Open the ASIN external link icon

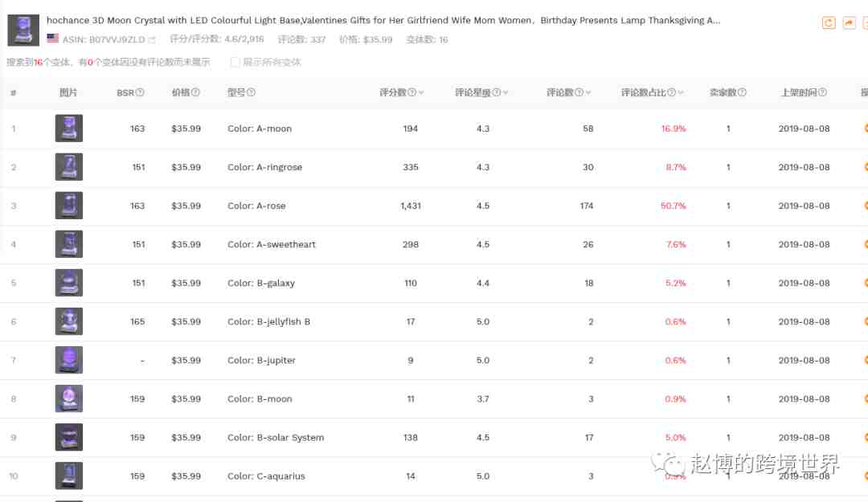[x=152, y=39]
